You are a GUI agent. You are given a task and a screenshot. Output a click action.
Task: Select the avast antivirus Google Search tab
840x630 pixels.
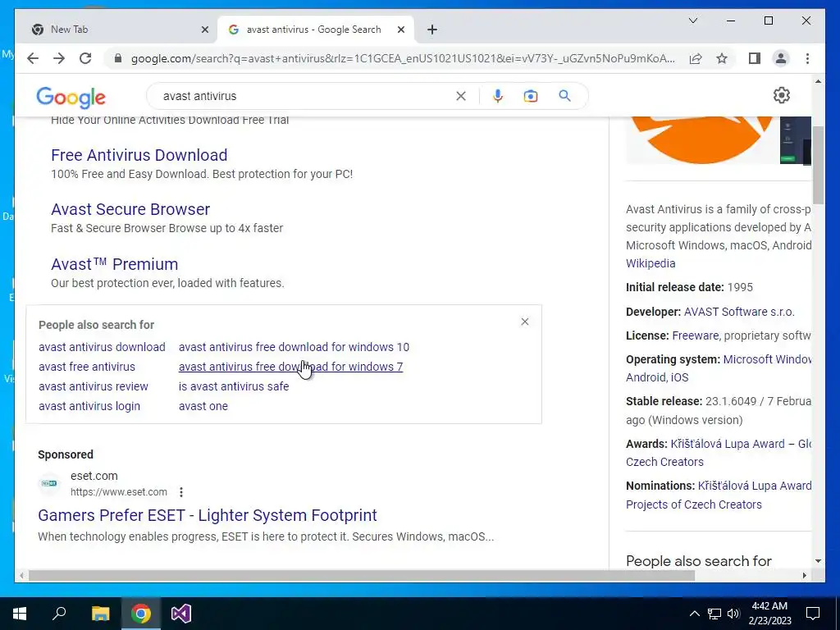click(316, 30)
